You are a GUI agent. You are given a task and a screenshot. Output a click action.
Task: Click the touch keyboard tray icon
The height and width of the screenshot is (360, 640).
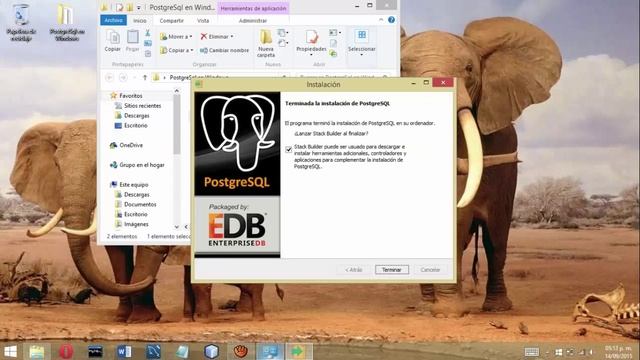pos(532,352)
